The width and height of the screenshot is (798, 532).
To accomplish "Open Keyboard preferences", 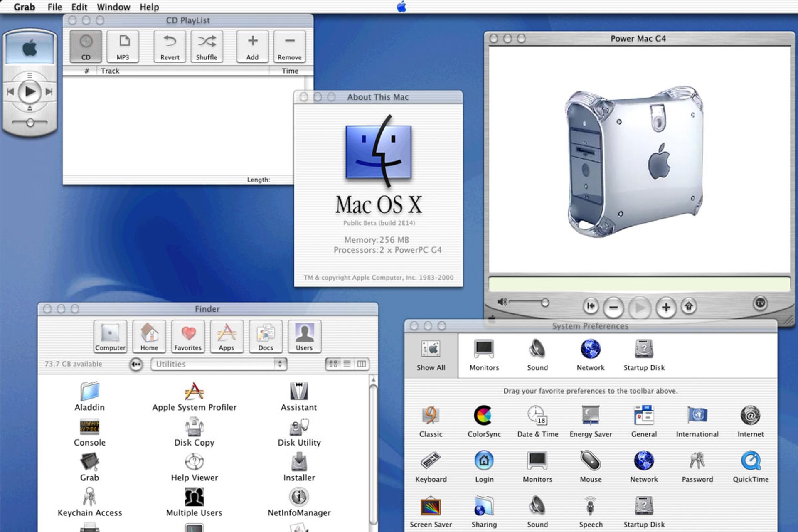I will 431,467.
